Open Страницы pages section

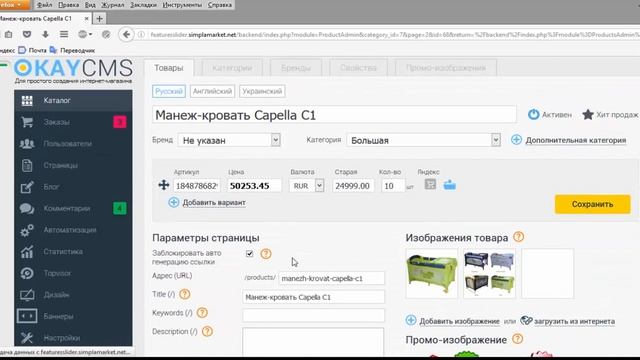73,165
